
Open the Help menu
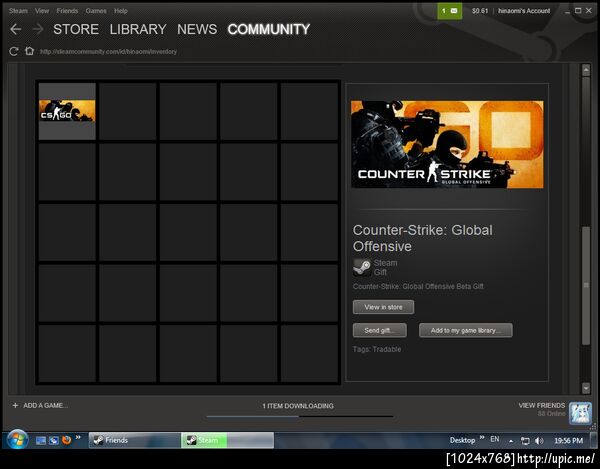(x=121, y=11)
